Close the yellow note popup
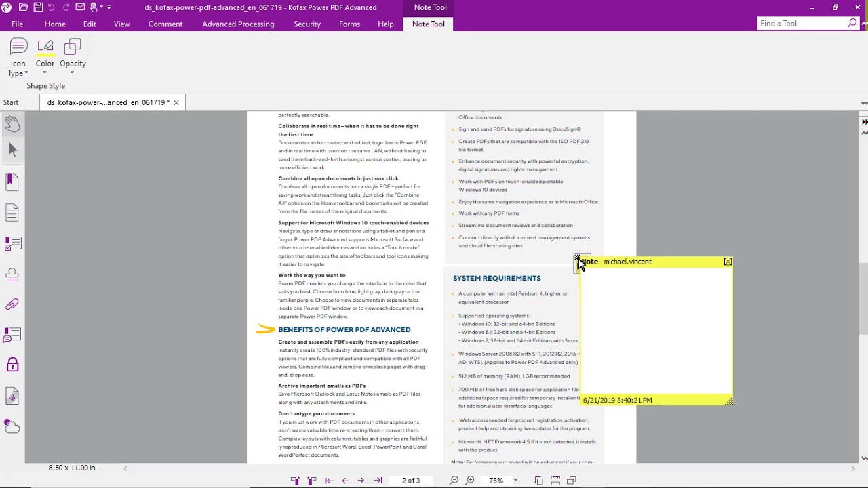The width and height of the screenshot is (868, 488). click(x=728, y=262)
